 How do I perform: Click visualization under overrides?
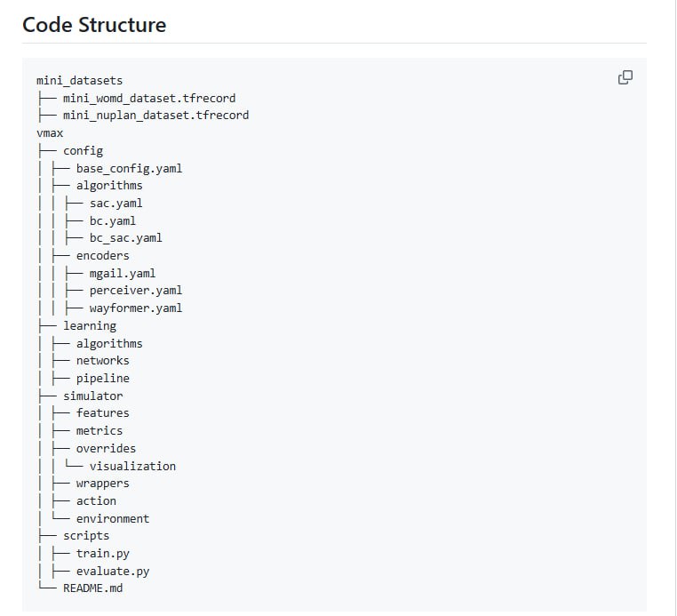click(132, 466)
